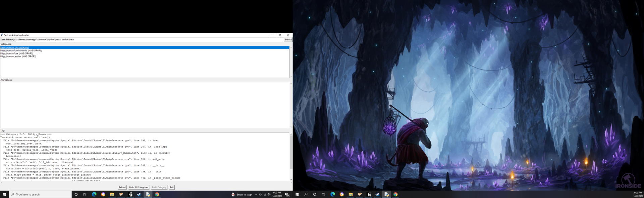Screen dimensions: 644x198
Task: Open Task View on second monitor taskbar
Action: [323, 194]
